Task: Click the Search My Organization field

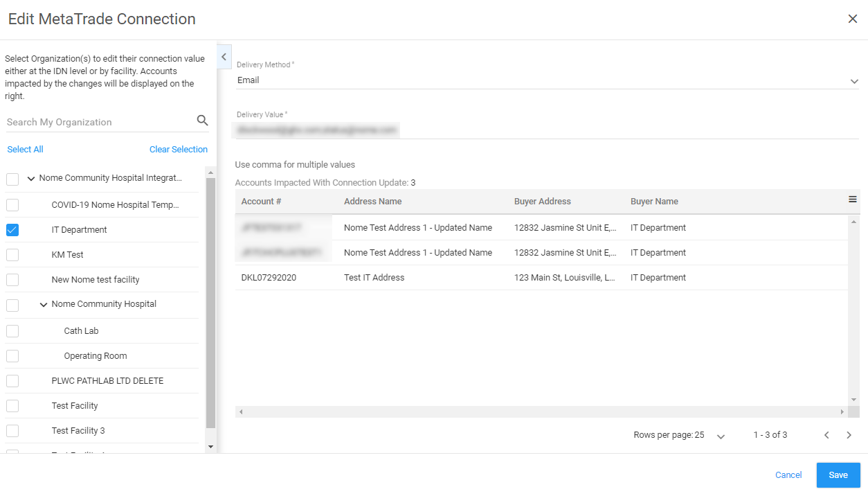Action: pos(100,122)
